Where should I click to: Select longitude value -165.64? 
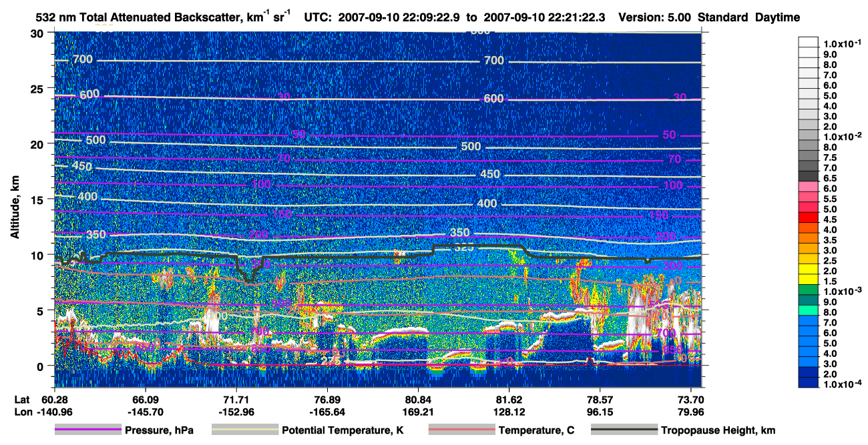pos(327,412)
